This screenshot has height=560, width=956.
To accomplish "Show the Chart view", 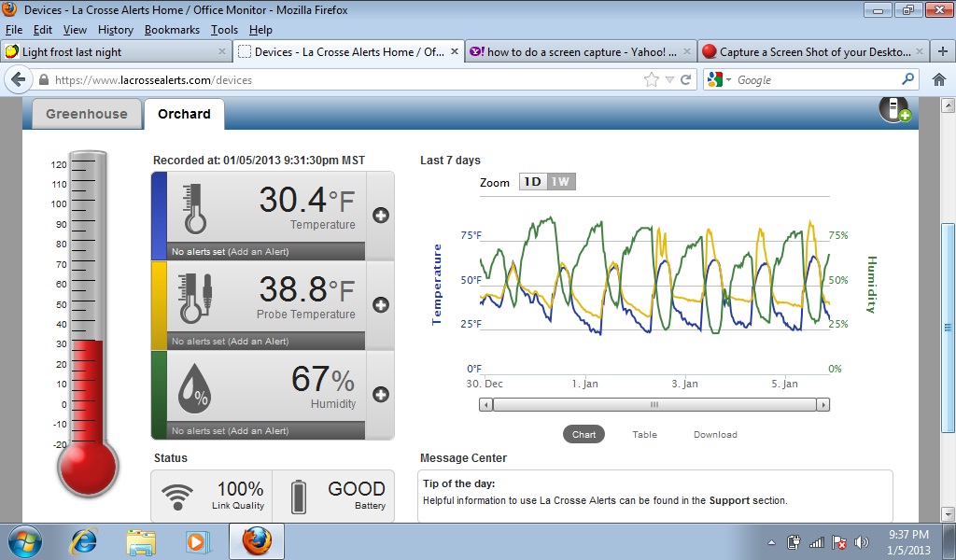I will (x=583, y=435).
